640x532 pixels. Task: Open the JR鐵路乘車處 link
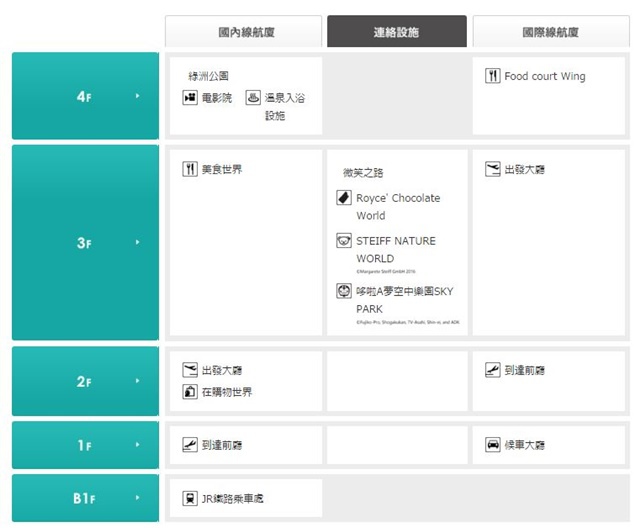tap(233, 499)
